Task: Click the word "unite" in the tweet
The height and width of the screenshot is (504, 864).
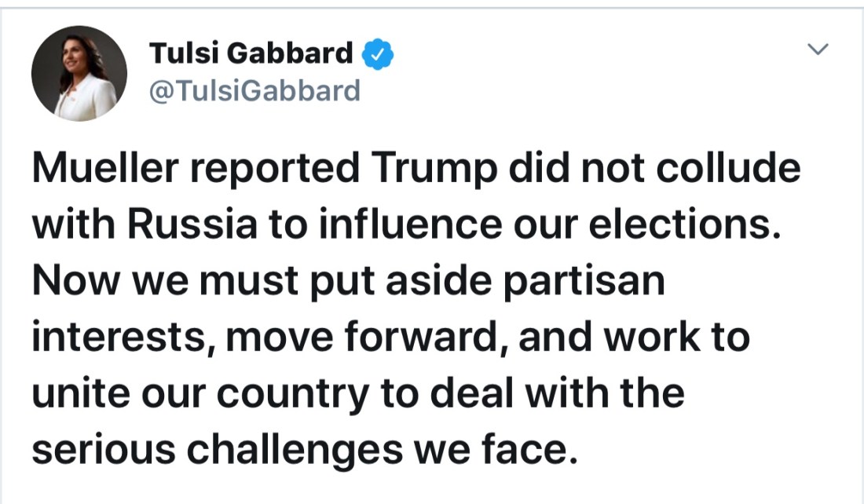Action: 78,393
